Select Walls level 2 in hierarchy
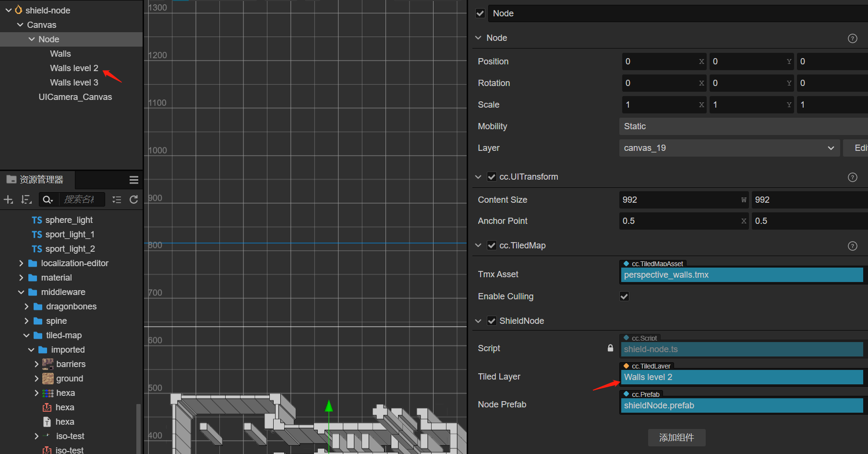The width and height of the screenshot is (868, 454). tap(74, 68)
